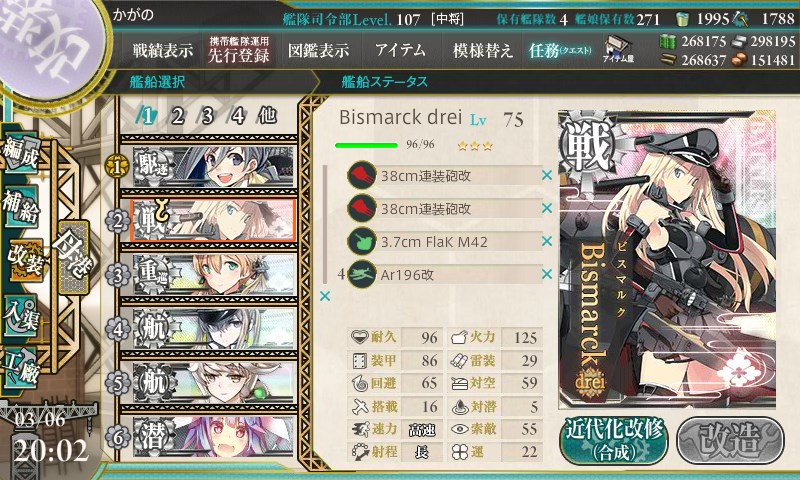Open the 入渠 docking repair icon

[x=20, y=316]
